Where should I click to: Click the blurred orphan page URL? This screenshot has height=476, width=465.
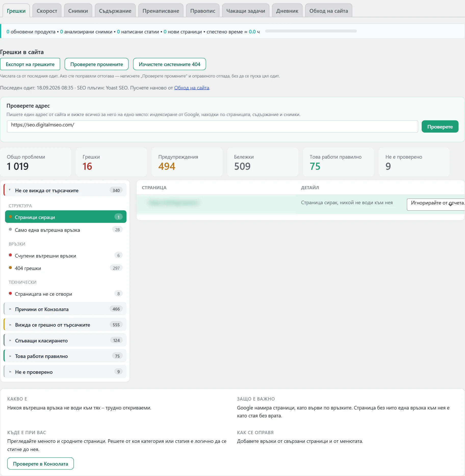click(x=174, y=203)
